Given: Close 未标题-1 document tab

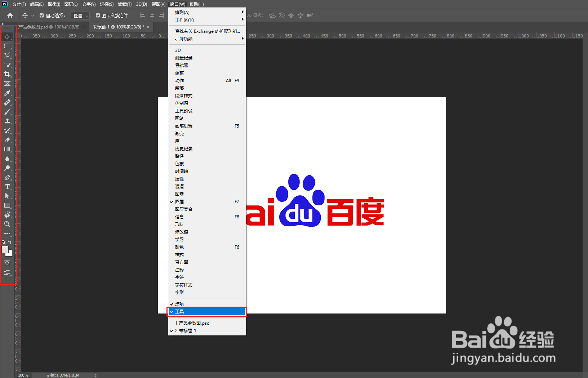Looking at the screenshot, I should pos(148,27).
